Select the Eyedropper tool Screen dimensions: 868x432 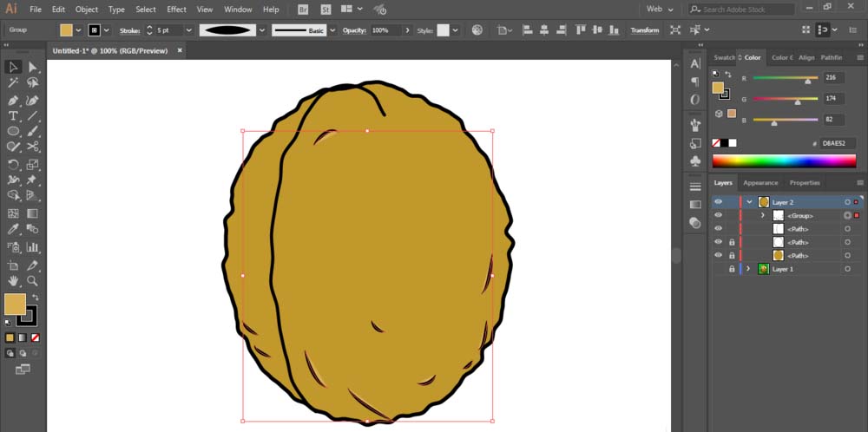point(13,229)
